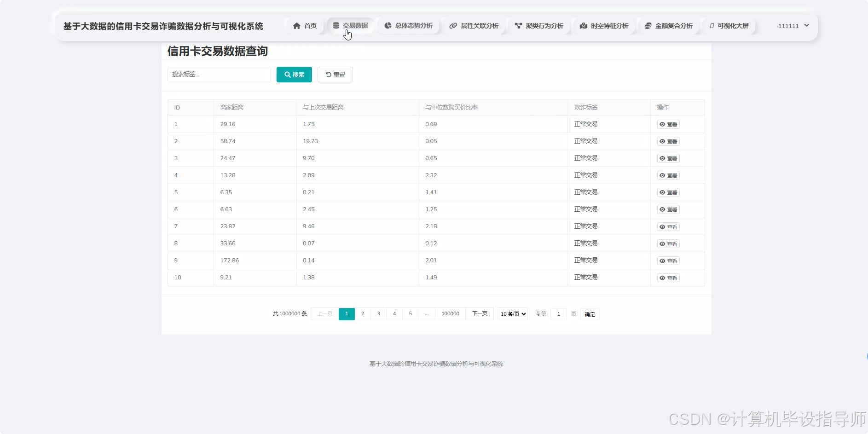Go to pagination page 4
Viewport: 868px width, 434px height.
(x=394, y=314)
